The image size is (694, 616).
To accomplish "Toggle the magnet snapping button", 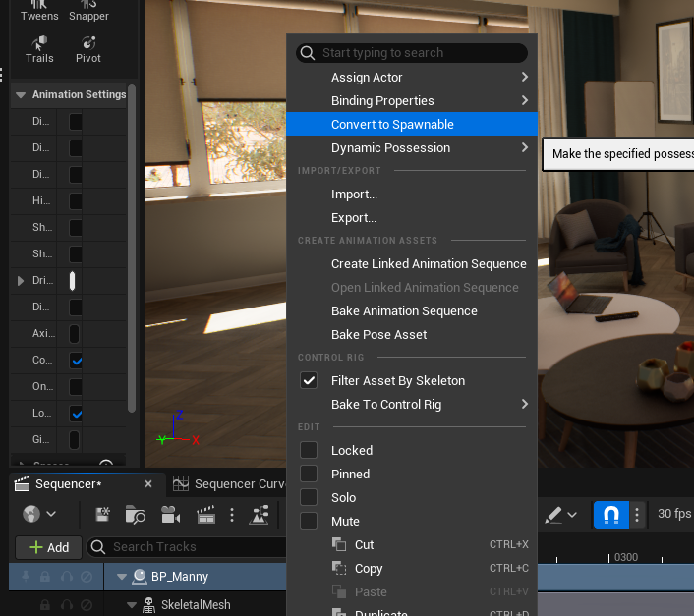I will (610, 515).
